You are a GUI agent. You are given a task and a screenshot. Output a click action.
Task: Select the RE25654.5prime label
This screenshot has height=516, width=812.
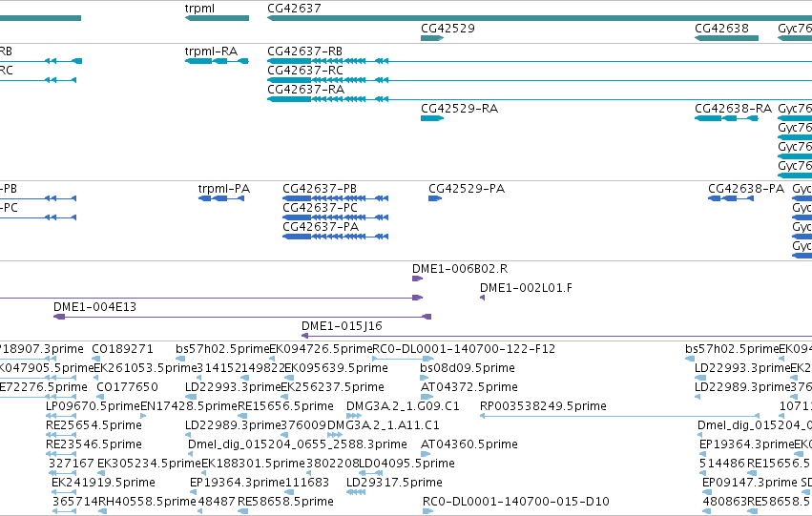94,426
